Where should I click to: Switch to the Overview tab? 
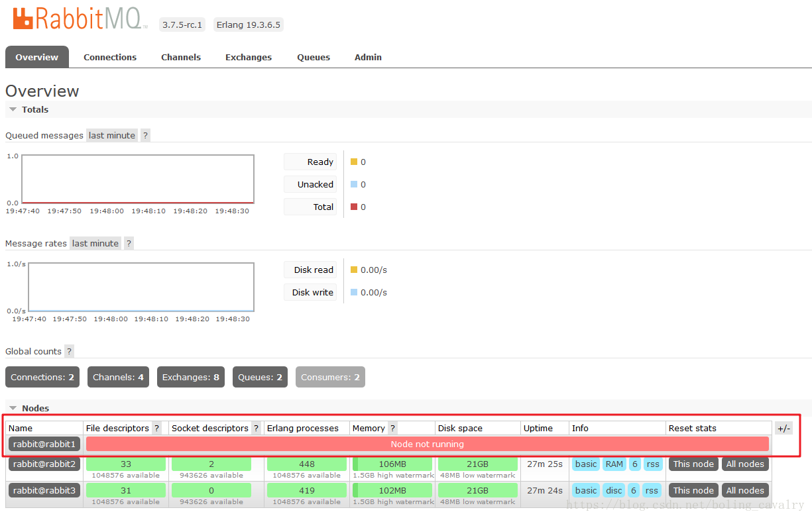coord(37,57)
